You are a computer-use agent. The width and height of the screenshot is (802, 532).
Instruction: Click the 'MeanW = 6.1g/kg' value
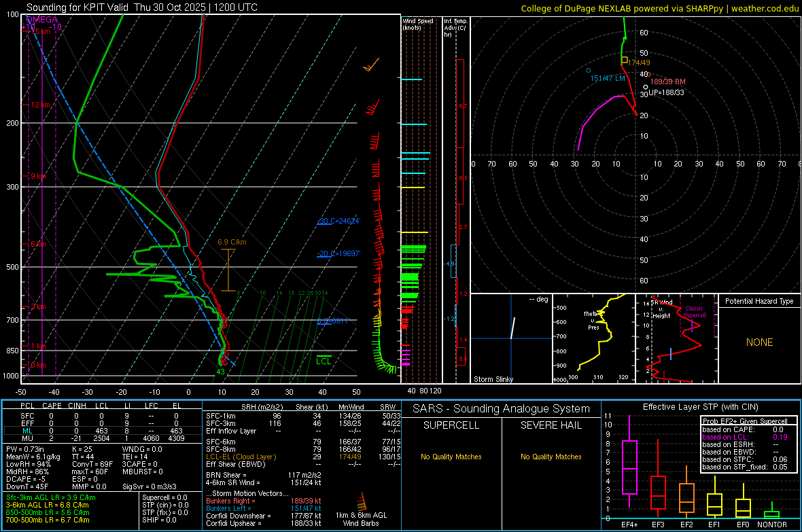point(33,457)
